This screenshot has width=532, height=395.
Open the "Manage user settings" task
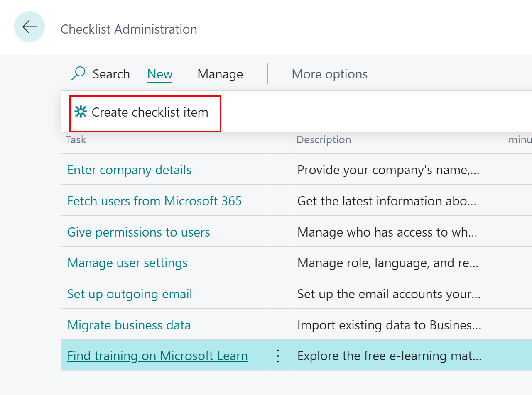[x=127, y=263]
